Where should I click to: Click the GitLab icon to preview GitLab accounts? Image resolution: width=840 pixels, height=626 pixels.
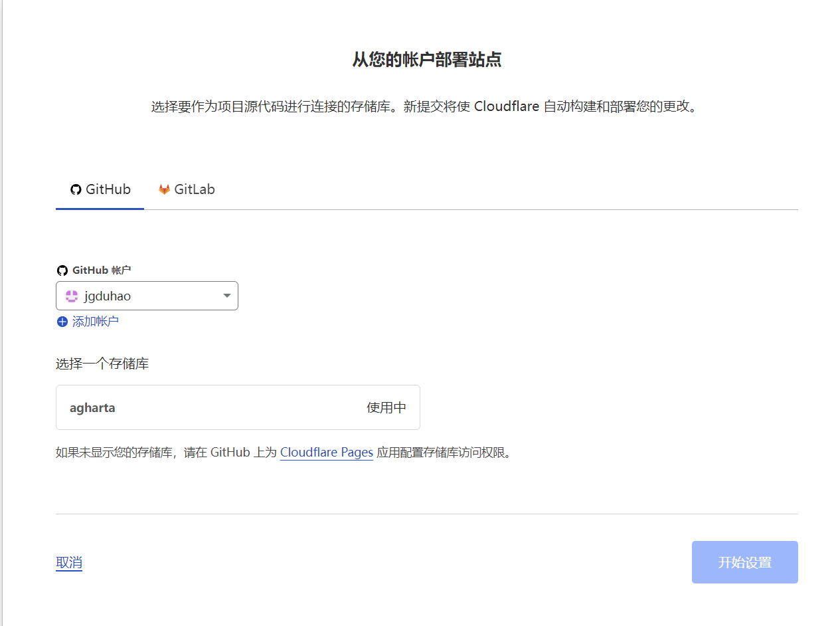[x=163, y=189]
